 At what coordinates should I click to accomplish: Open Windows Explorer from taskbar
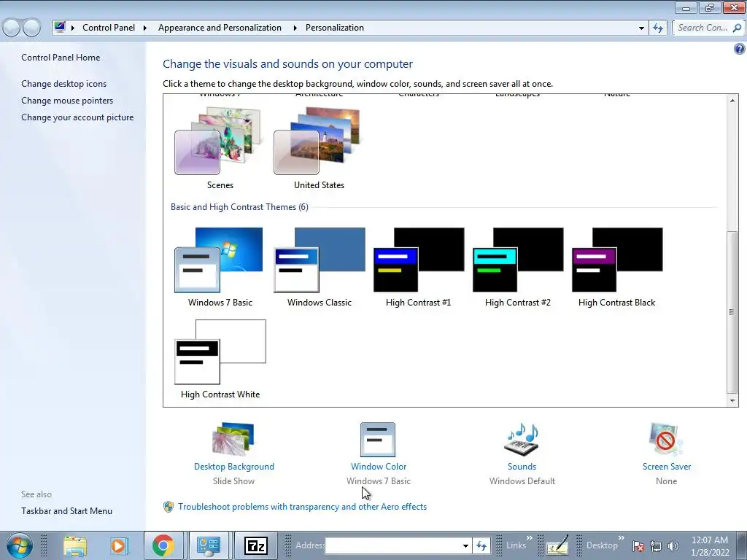pos(75,545)
